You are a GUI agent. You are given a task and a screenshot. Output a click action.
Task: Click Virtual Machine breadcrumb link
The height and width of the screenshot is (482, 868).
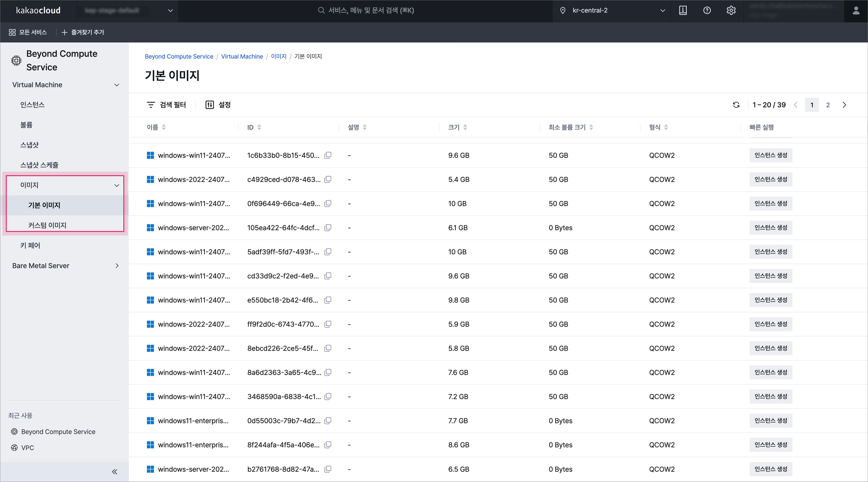242,56
